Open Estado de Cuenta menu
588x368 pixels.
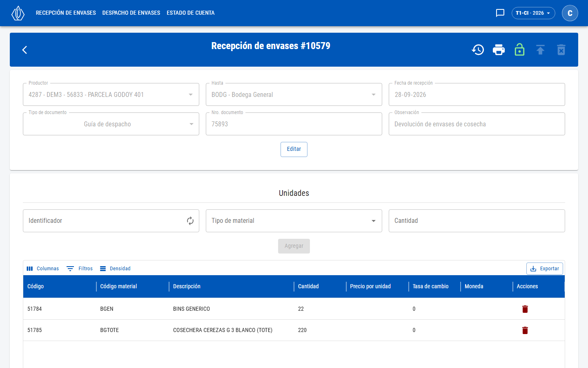point(191,13)
